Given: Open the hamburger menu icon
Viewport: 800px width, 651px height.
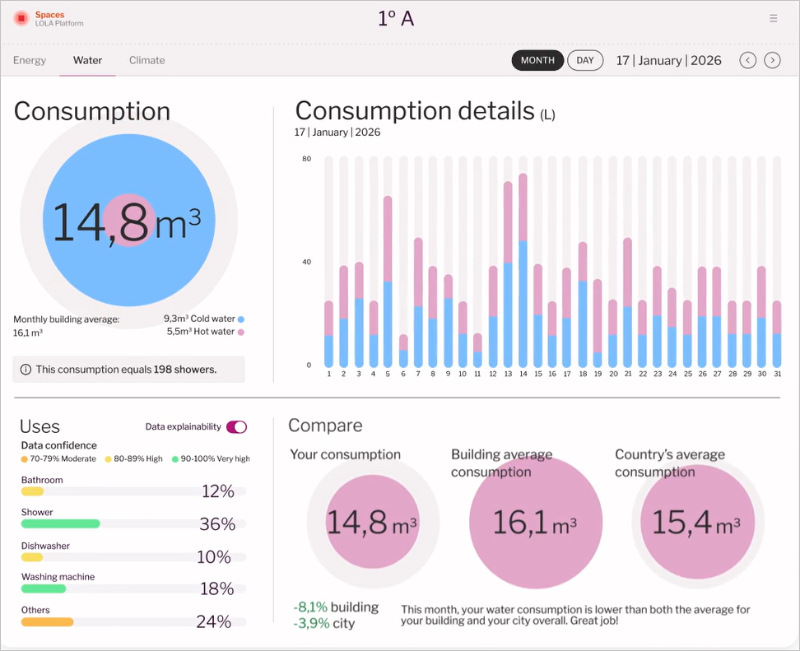Looking at the screenshot, I should 773,18.
